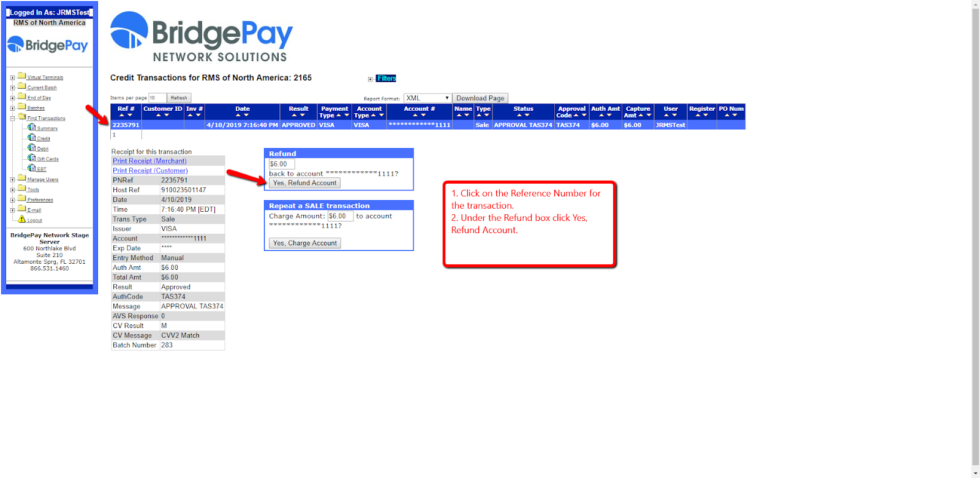
Task: Click the End of Day folder icon
Action: [22, 96]
